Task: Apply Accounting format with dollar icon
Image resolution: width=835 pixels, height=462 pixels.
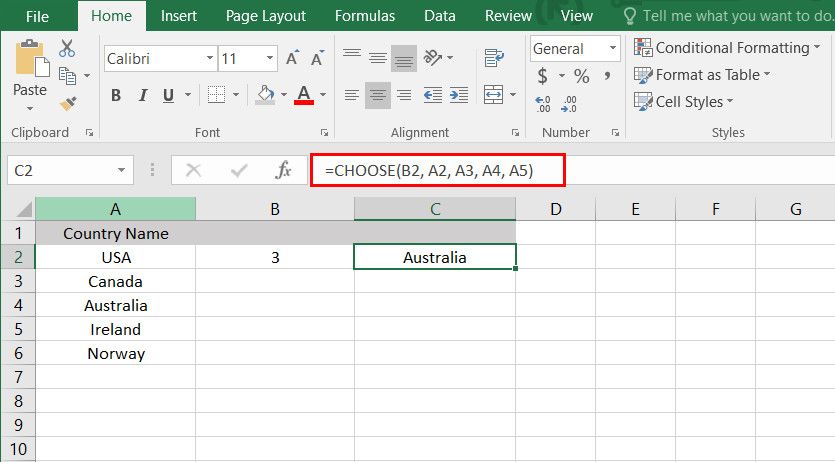Action: point(542,76)
